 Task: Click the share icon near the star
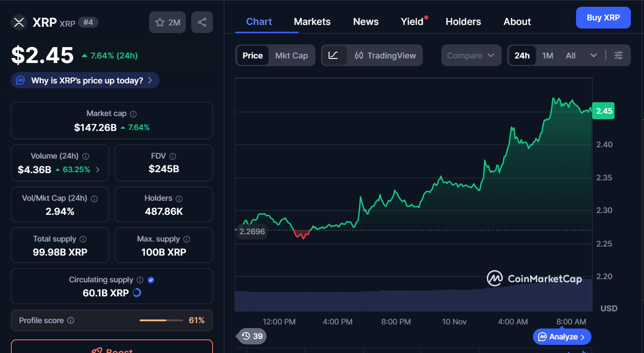coord(202,22)
